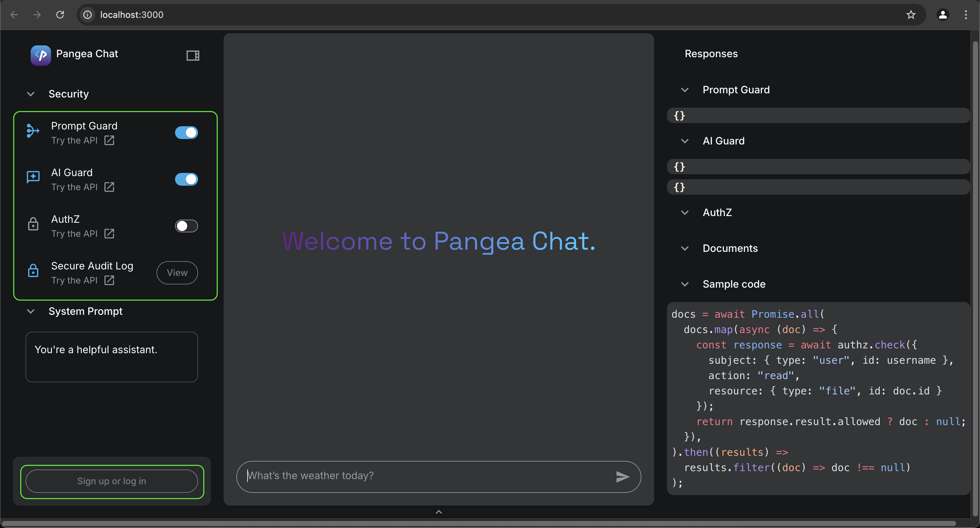Viewport: 980px width, 528px height.
Task: Click the authz.check code line
Action: pos(807,345)
